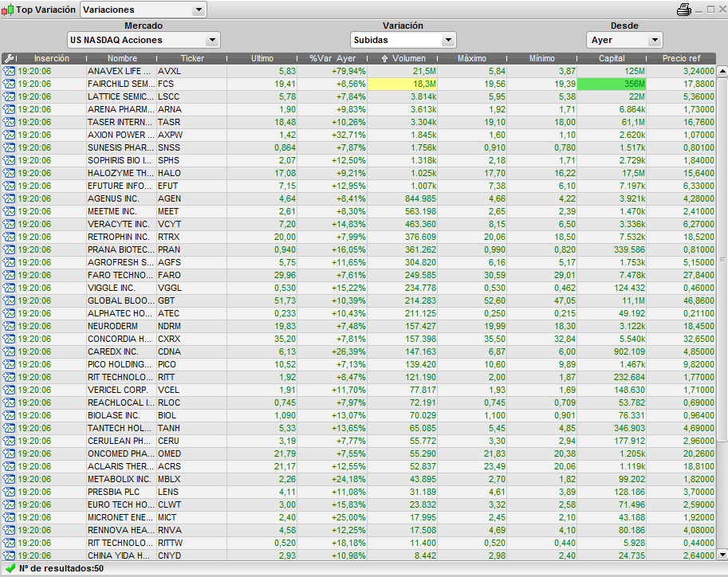Click the print icon in the title bar

[684, 10]
